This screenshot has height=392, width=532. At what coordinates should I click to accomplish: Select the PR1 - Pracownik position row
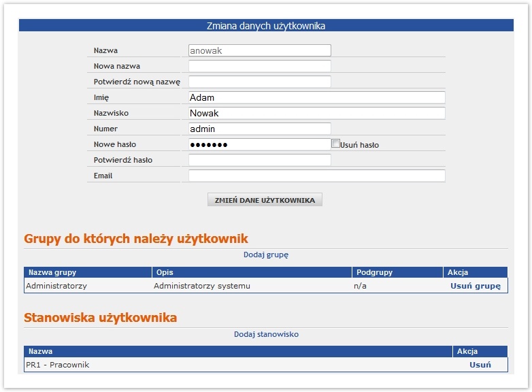[x=58, y=365]
